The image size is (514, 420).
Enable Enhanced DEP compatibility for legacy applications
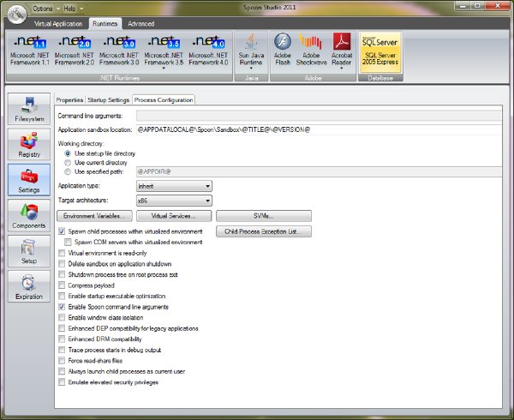click(62, 328)
